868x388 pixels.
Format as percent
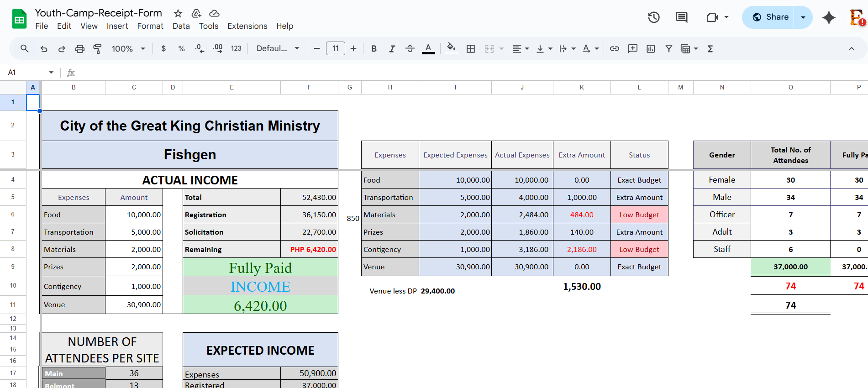point(181,48)
